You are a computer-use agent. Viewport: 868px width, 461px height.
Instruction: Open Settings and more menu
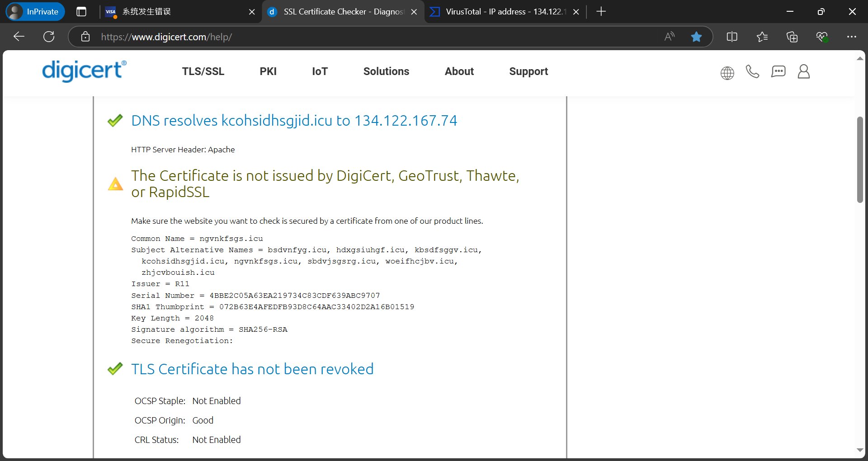852,37
